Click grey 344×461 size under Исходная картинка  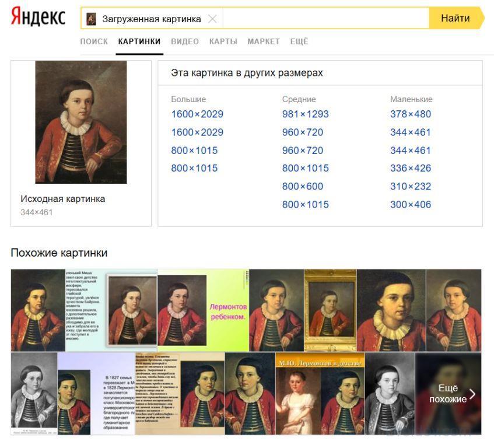37,212
